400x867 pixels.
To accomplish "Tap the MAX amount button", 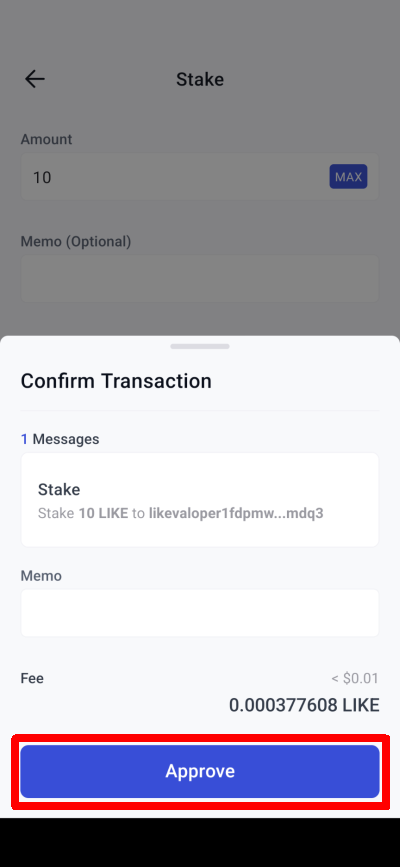I will [x=349, y=177].
